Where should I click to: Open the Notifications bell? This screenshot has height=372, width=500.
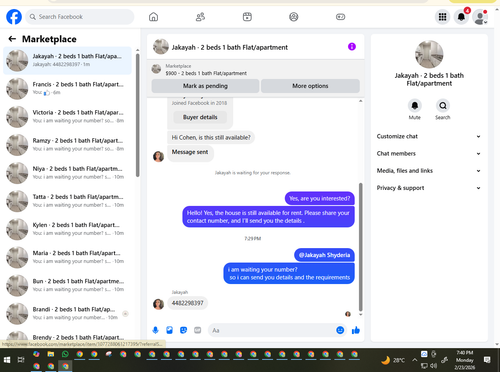click(461, 17)
